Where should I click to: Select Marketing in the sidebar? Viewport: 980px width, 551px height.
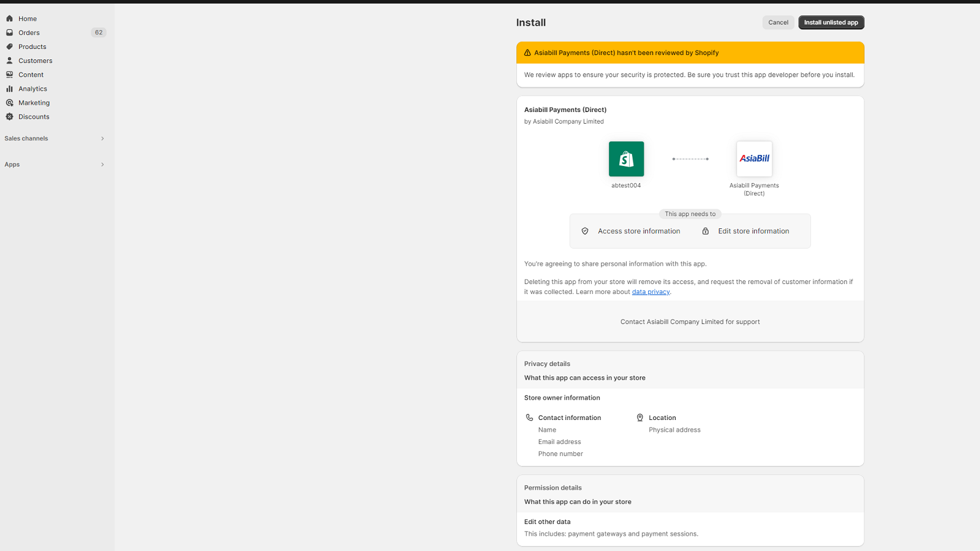[34, 103]
